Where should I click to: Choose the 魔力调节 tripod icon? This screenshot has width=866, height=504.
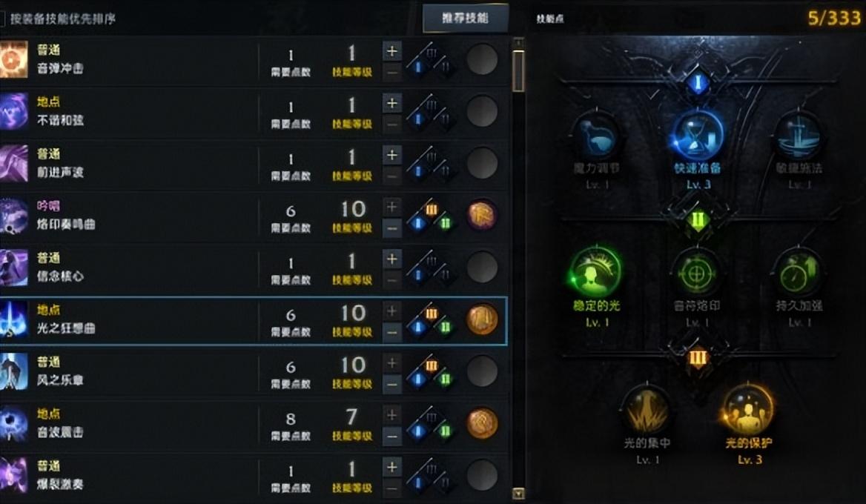click(x=596, y=136)
